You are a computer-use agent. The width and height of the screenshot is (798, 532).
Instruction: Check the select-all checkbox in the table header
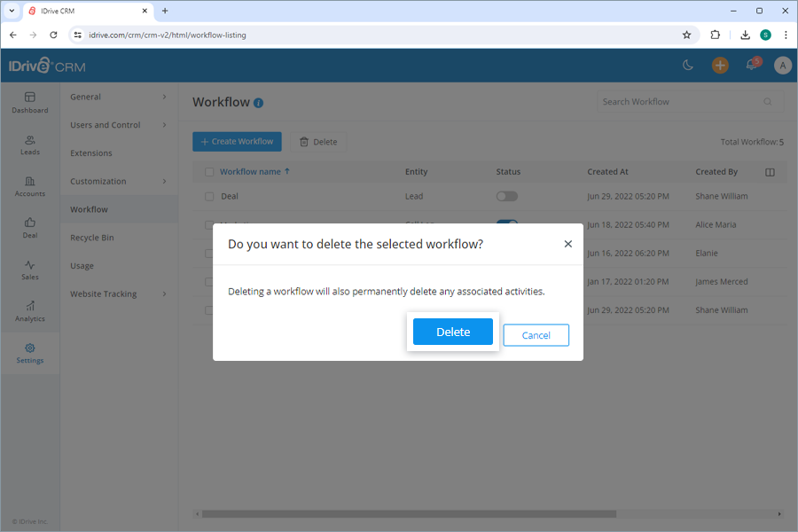(x=209, y=171)
